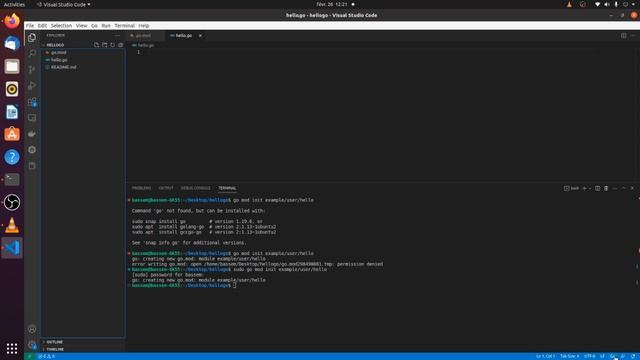640x360 pixels.
Task: Open hello.go in the file tree
Action: [59, 60]
